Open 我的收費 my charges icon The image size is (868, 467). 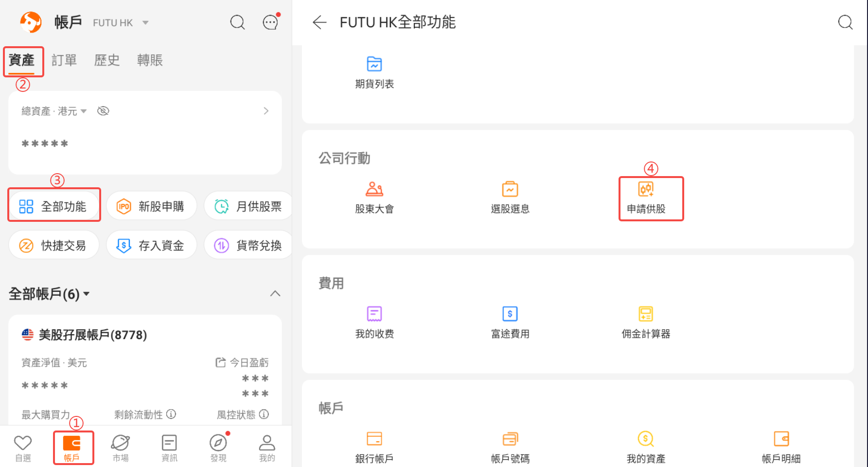[374, 314]
